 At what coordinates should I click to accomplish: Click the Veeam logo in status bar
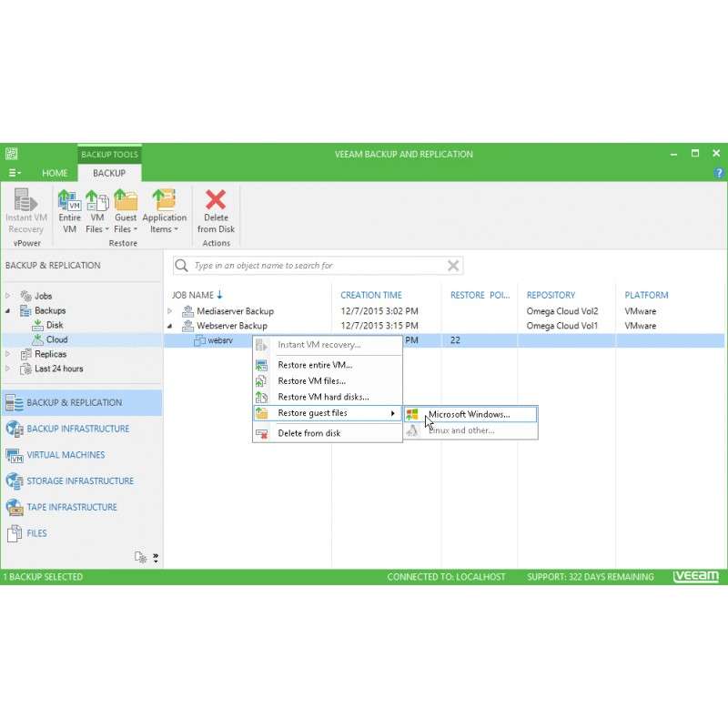coord(696,576)
